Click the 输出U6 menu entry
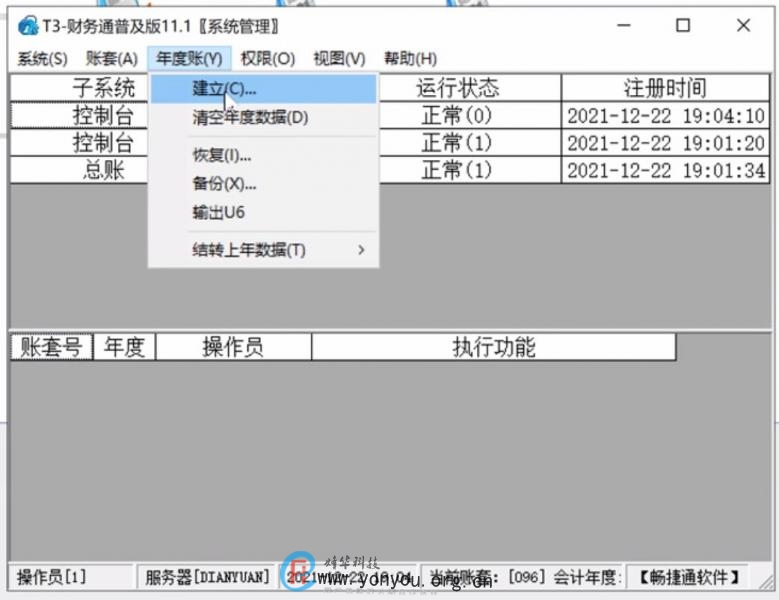Viewport: 779px width, 600px height. click(x=263, y=213)
